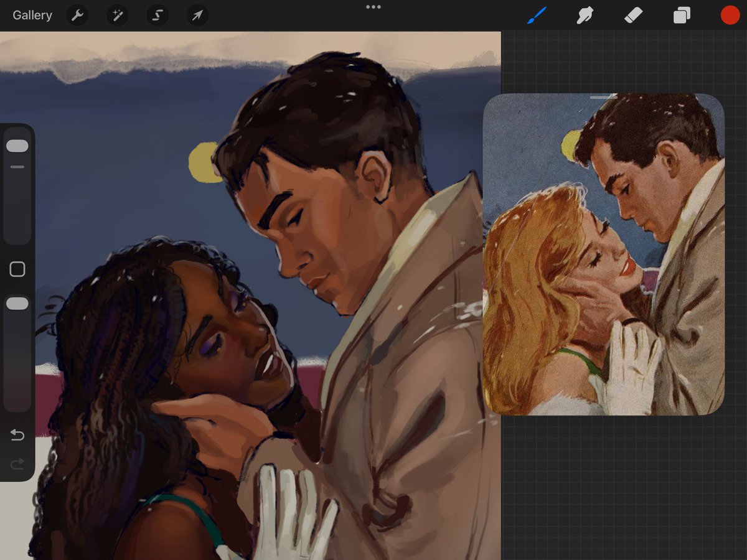Screen dimensions: 747x560
Task: Switch to the Eraser tool
Action: (633, 15)
